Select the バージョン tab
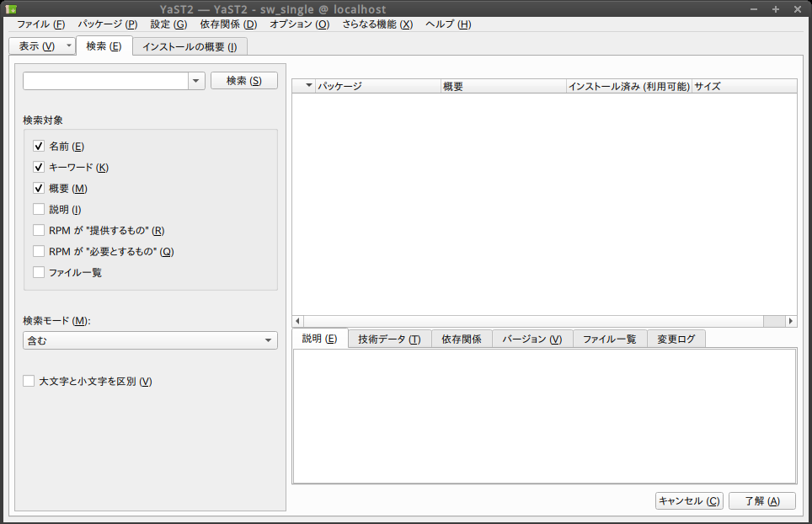 [x=532, y=339]
